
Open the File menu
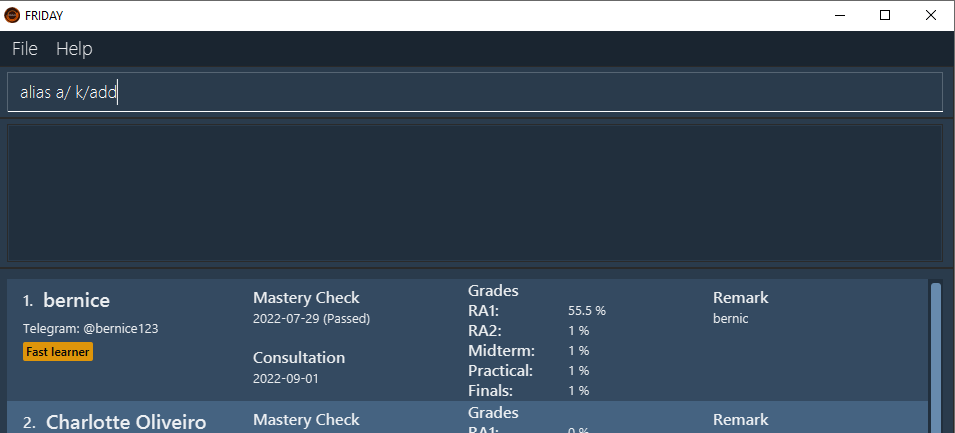point(25,49)
